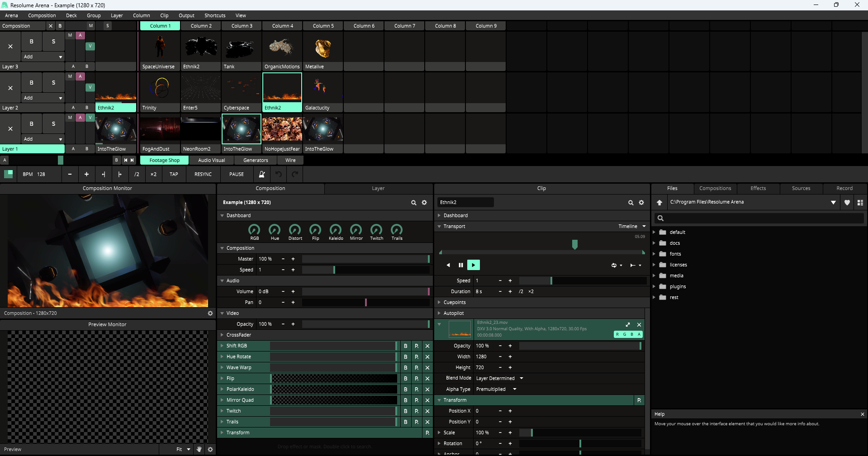
Task: Open the Blend Mode Layer Determined dropdown
Action: tap(500, 379)
